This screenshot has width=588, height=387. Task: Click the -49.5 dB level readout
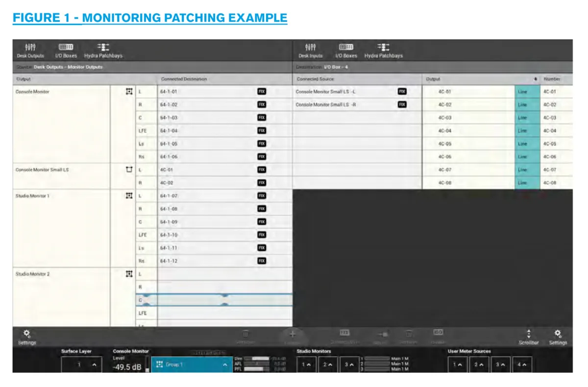pos(127,367)
